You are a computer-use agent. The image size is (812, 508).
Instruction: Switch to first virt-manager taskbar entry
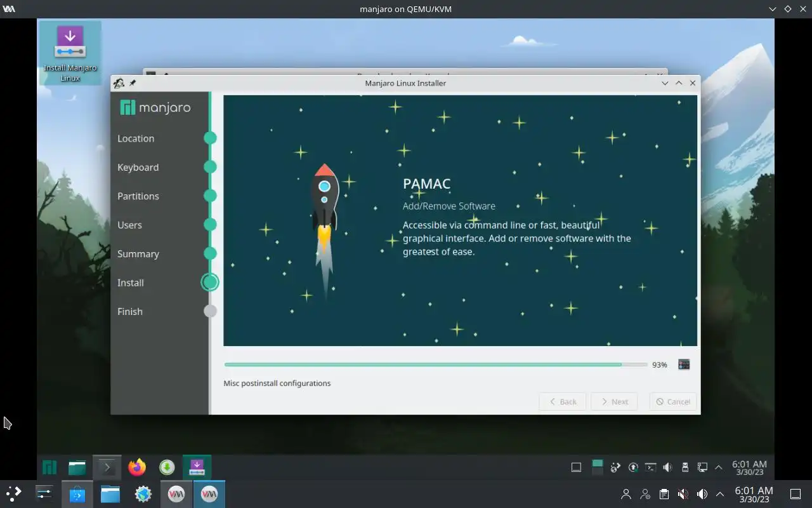pos(176,493)
